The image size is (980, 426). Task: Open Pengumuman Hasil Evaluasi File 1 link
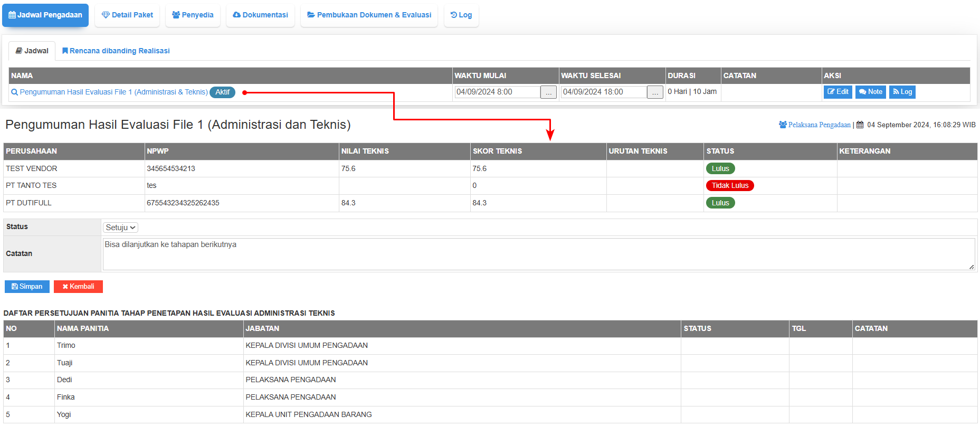113,92
